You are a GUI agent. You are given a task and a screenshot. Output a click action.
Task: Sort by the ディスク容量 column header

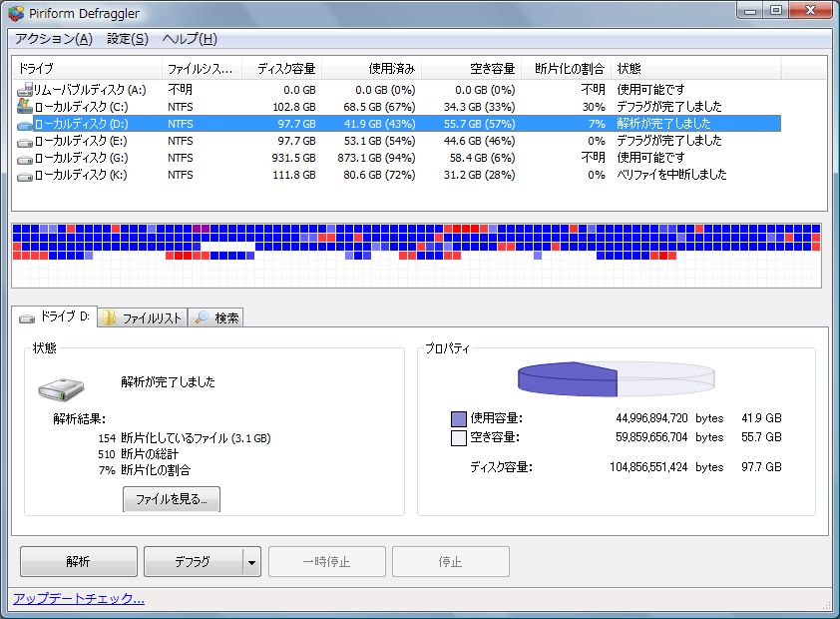(x=281, y=69)
